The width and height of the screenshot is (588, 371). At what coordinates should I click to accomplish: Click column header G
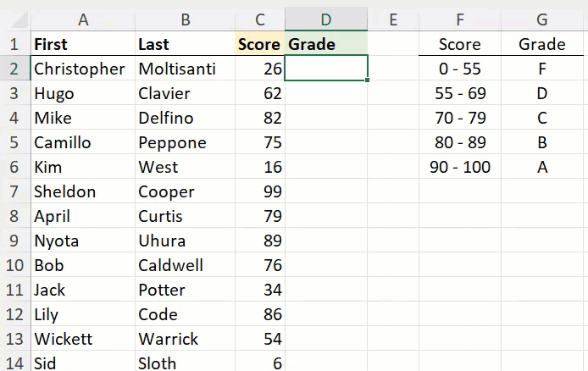pos(542,19)
